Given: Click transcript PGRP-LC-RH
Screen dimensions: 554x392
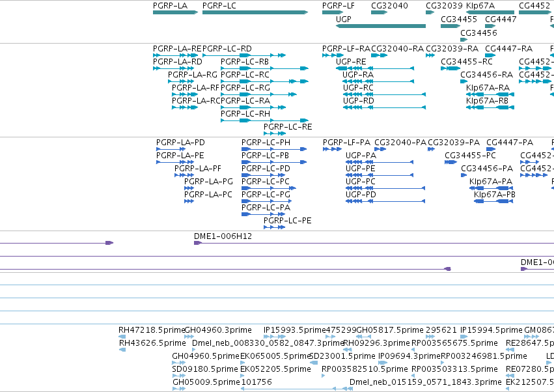Looking at the screenshot, I should point(265,120).
